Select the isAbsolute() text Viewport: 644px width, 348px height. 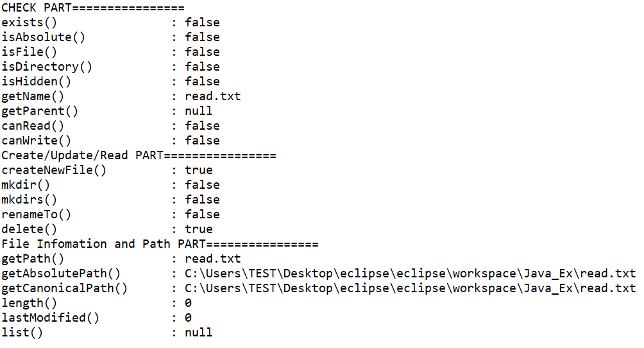tap(43, 37)
